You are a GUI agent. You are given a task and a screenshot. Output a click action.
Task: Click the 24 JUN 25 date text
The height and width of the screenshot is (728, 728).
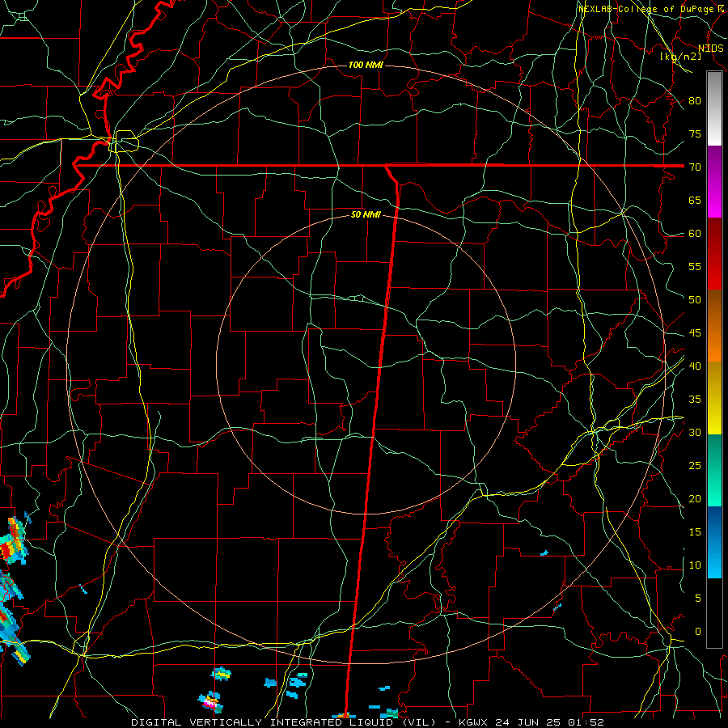pos(527,722)
